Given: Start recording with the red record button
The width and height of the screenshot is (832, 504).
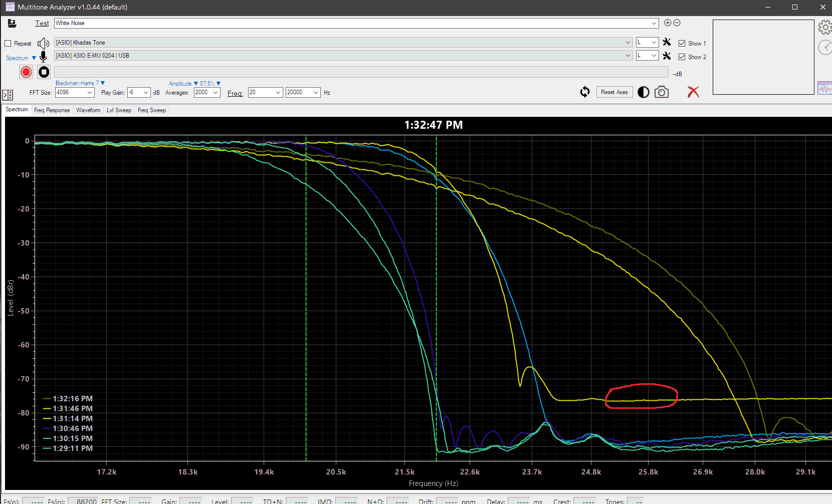Looking at the screenshot, I should coord(26,72).
